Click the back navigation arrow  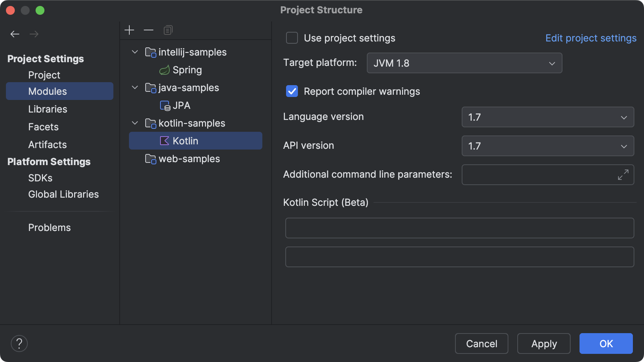click(15, 34)
